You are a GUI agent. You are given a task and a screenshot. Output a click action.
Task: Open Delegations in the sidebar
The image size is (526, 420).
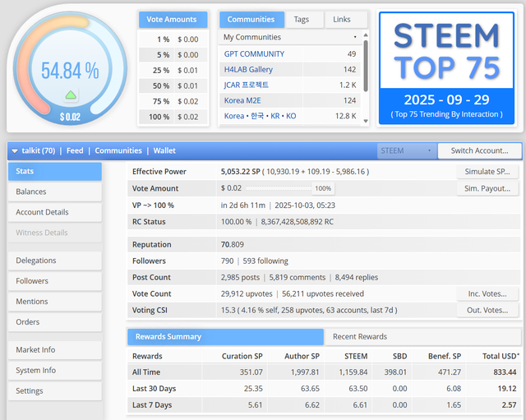(x=55, y=261)
